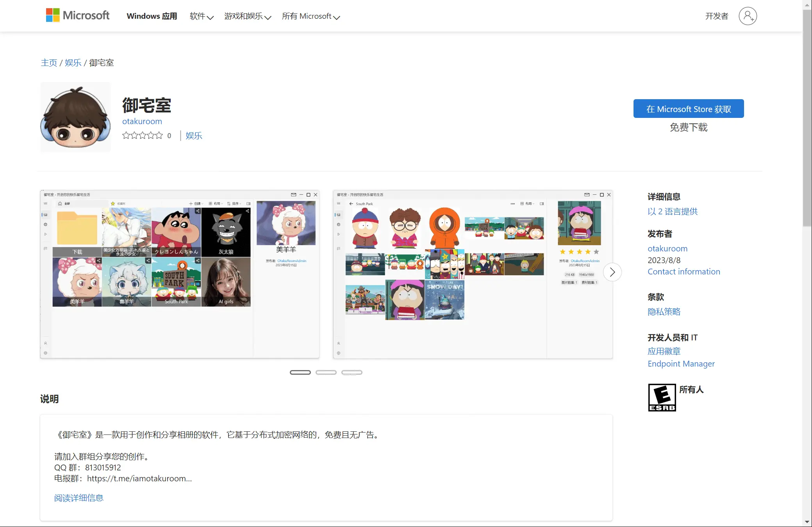Open the account sign-in icon

(748, 16)
